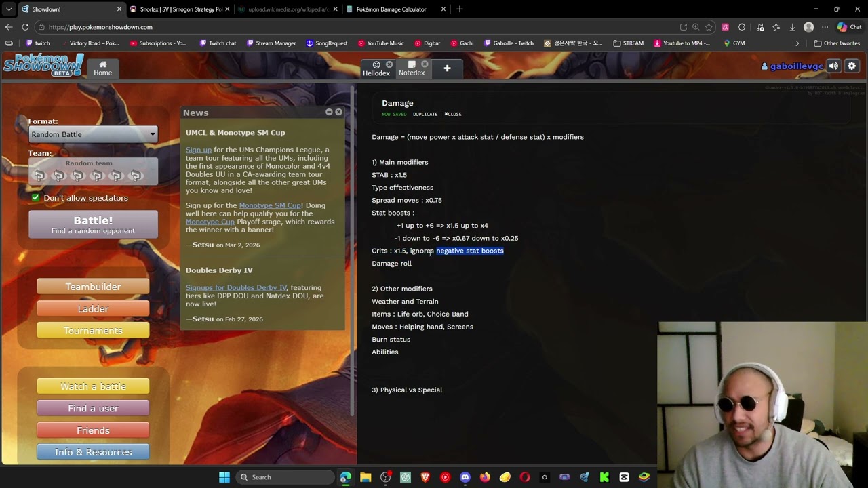Open the new browser tab button

coord(460,9)
